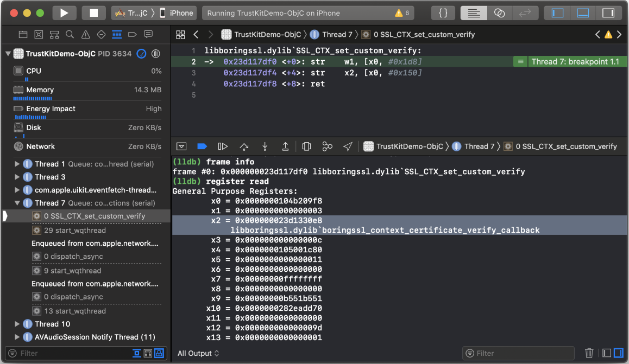This screenshot has width=629, height=364.
Task: Clear console with the trash icon
Action: (589, 353)
